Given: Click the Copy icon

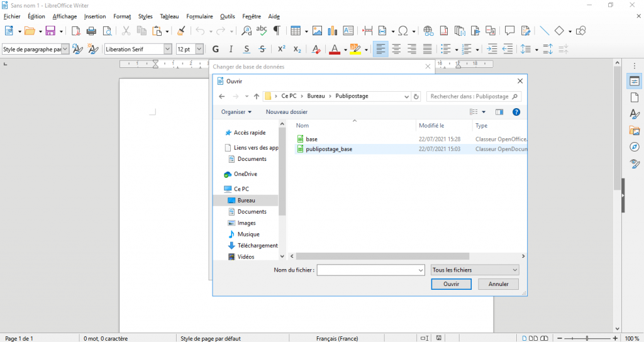Looking at the screenshot, I should [142, 31].
